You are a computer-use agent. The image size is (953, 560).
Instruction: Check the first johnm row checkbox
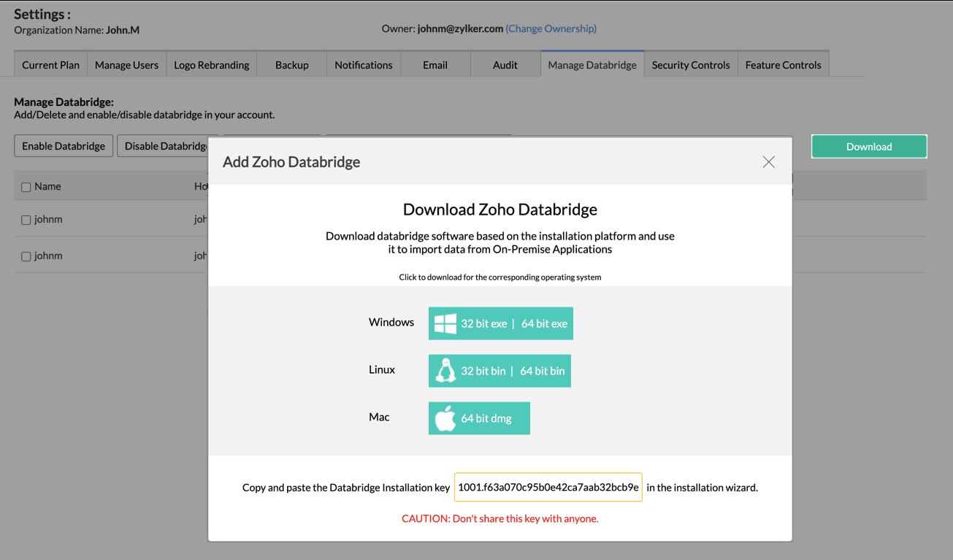coord(26,220)
